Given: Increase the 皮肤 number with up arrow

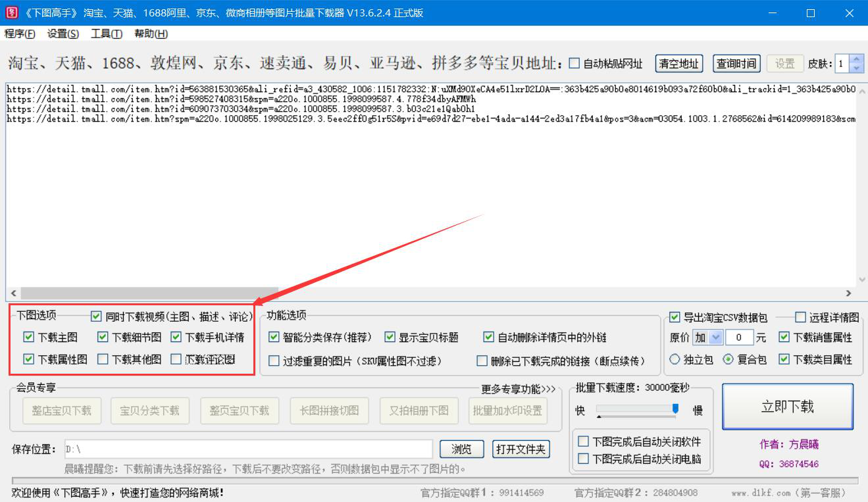Looking at the screenshot, I should [856, 60].
